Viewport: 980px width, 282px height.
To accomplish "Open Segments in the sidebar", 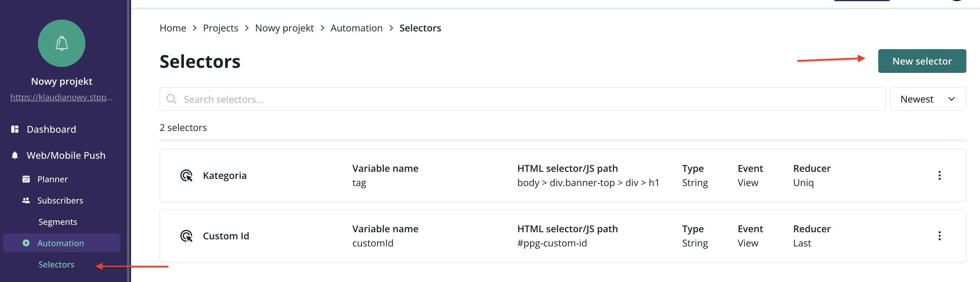I will tap(58, 222).
